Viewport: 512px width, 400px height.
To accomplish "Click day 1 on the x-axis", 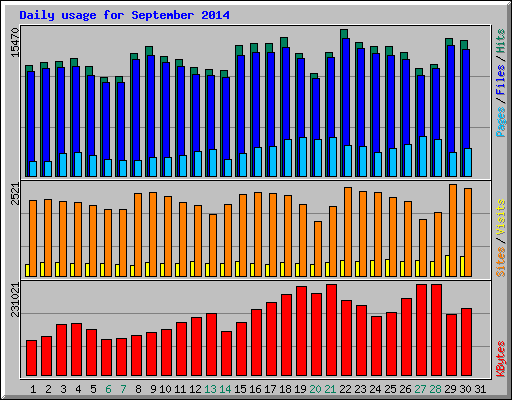I will (33, 389).
